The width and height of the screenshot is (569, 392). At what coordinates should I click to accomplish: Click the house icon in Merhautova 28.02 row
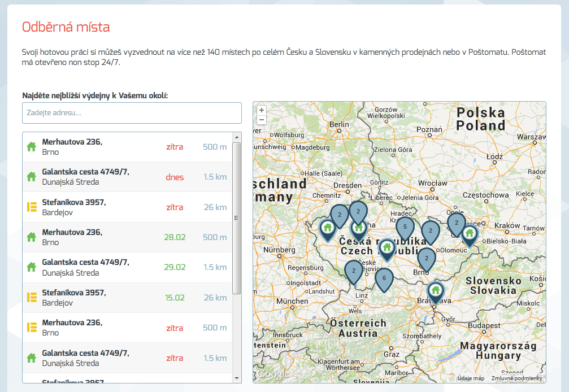click(32, 237)
